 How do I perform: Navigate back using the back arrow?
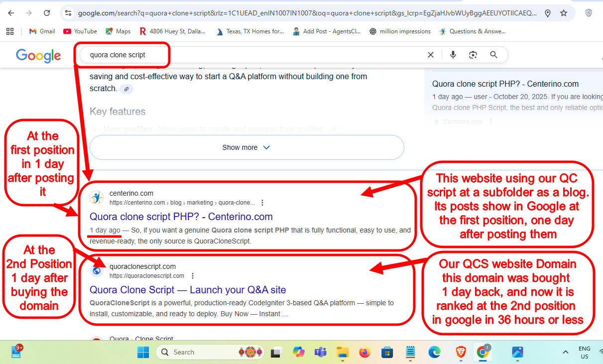point(10,13)
